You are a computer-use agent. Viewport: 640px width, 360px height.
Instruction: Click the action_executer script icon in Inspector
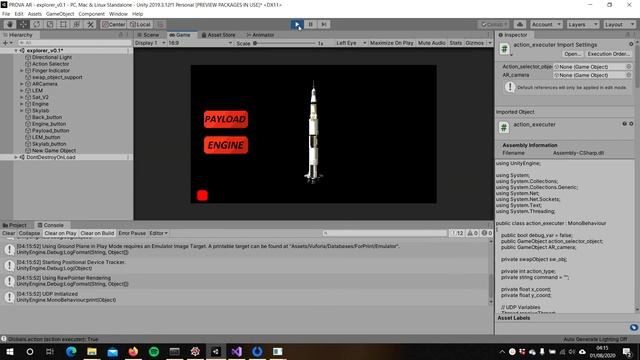pyautogui.click(x=504, y=49)
